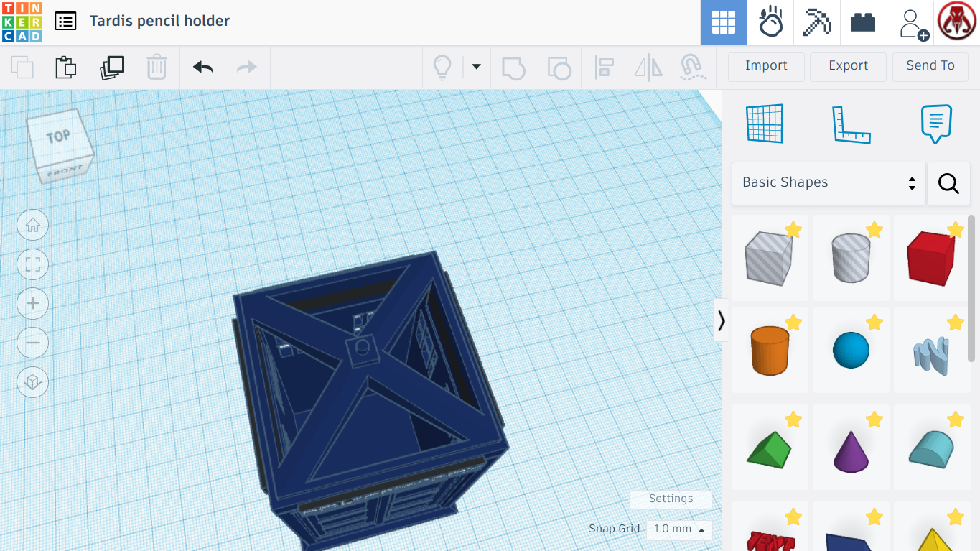The width and height of the screenshot is (980, 551).
Task: Pick the teal Round Roof shape
Action: (931, 448)
